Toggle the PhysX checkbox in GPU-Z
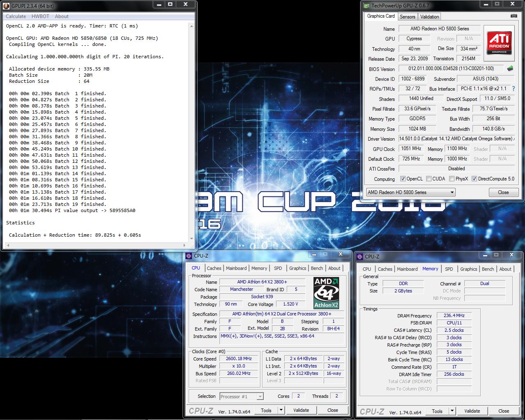The height and width of the screenshot is (420, 525). [x=452, y=179]
